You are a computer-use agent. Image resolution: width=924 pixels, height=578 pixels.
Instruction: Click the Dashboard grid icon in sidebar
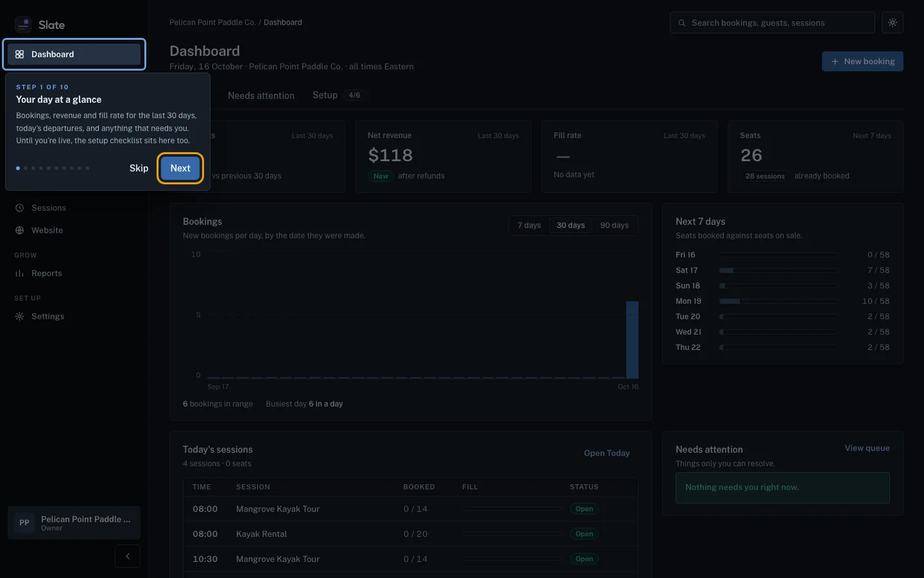[x=20, y=55]
